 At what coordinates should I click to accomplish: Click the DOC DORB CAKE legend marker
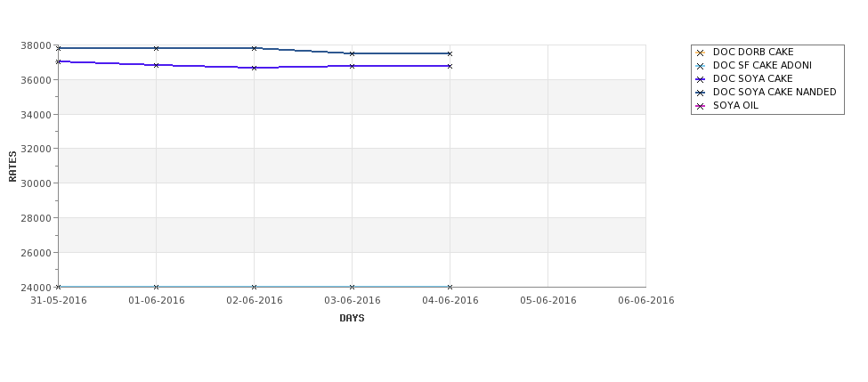pyautogui.click(x=701, y=53)
